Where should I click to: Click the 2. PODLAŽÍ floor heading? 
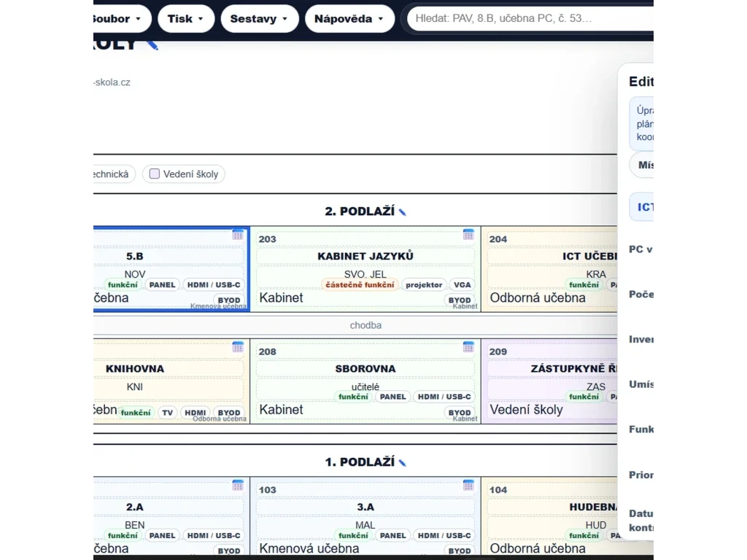point(360,211)
